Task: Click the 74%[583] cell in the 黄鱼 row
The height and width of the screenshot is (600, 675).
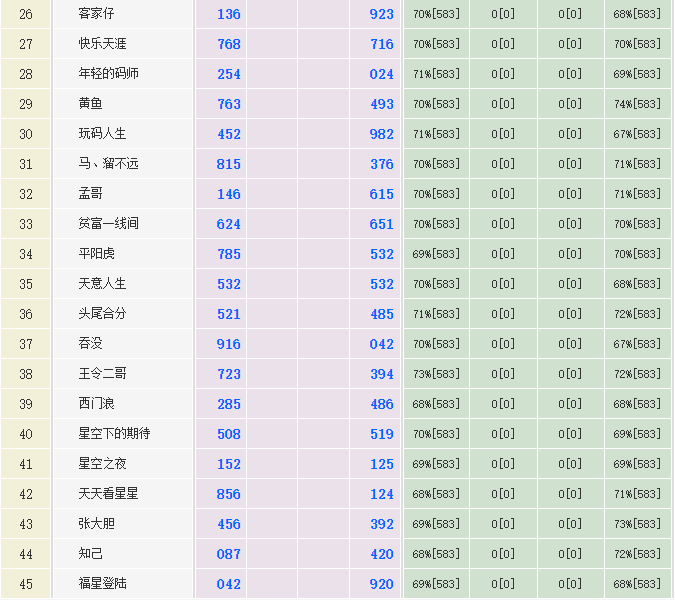Action: pyautogui.click(x=637, y=104)
